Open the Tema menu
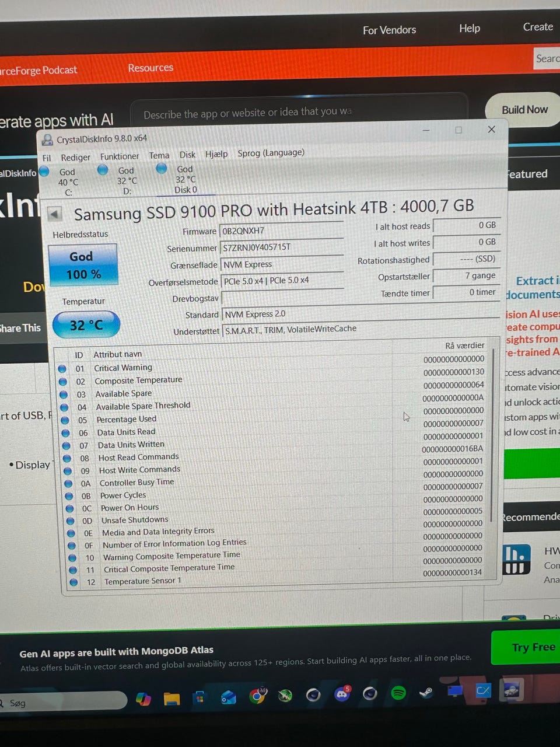Screen dimensions: 560x747 pos(159,155)
